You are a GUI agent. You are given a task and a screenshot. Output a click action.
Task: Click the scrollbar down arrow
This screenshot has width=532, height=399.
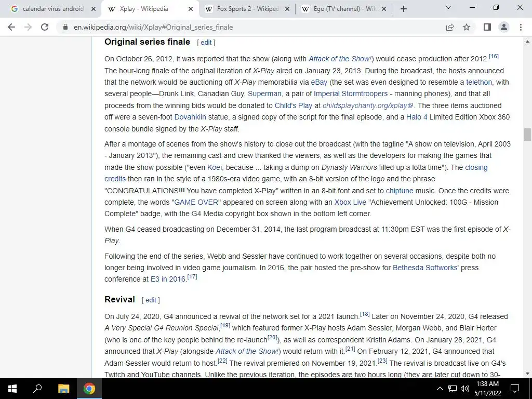(527, 374)
